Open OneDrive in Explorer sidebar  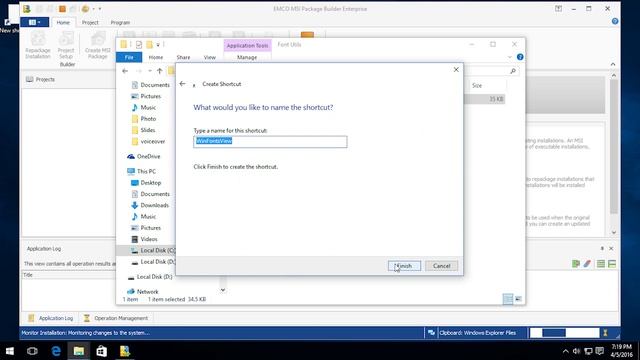pyautogui.click(x=144, y=156)
